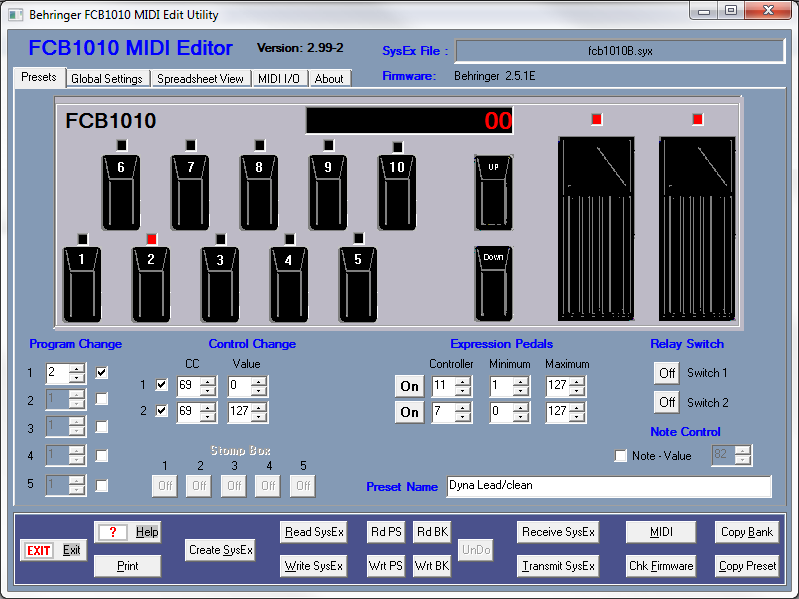
Task: Increase Program Change 1 value
Action: coord(77,369)
